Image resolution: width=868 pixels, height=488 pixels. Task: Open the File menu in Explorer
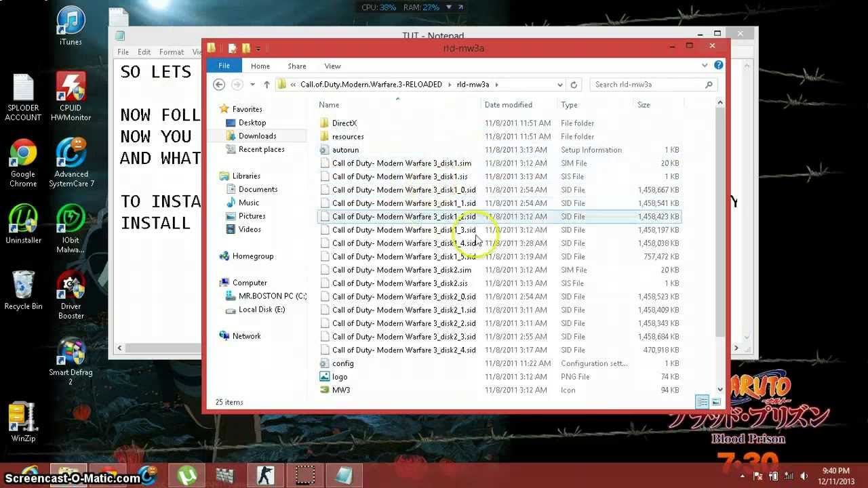(x=224, y=66)
